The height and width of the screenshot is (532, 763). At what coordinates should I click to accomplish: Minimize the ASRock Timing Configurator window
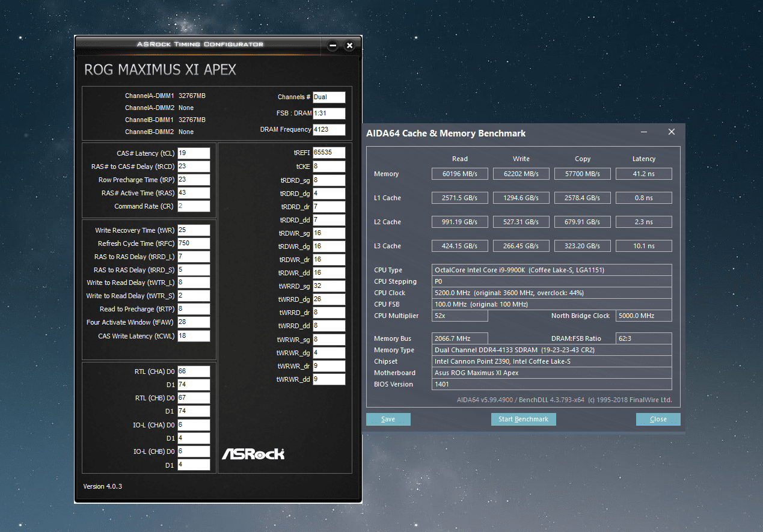(333, 46)
